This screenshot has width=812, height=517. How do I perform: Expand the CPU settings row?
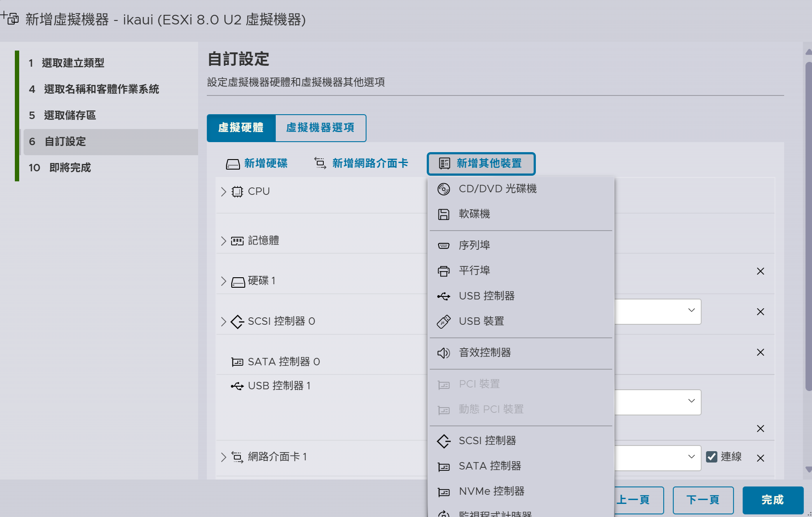[223, 191]
